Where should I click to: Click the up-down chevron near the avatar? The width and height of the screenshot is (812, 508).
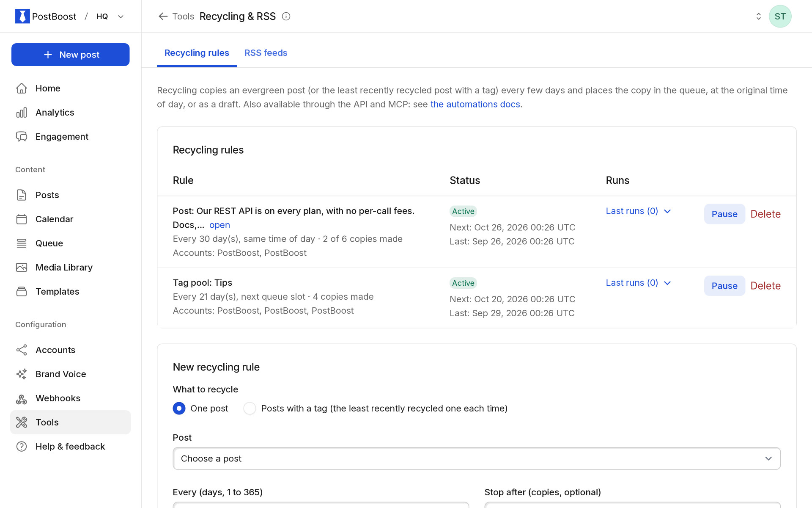pos(759,16)
